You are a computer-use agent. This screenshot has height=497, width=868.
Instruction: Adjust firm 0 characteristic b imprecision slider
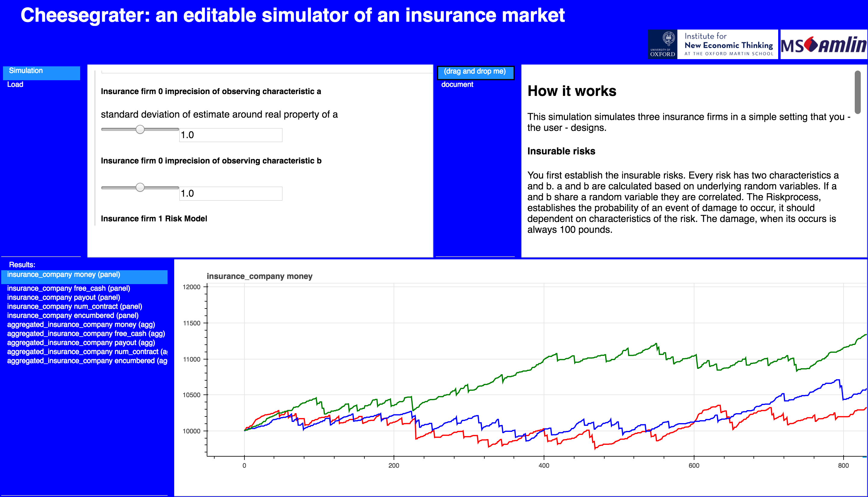click(140, 187)
